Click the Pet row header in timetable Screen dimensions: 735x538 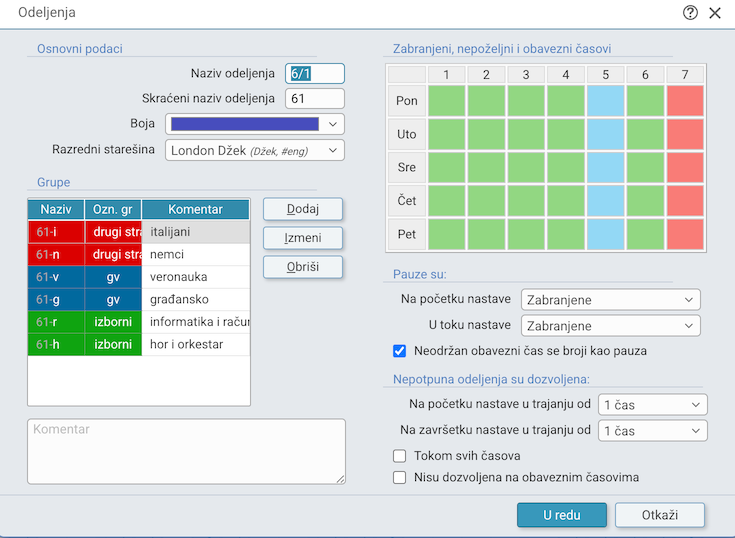click(407, 234)
